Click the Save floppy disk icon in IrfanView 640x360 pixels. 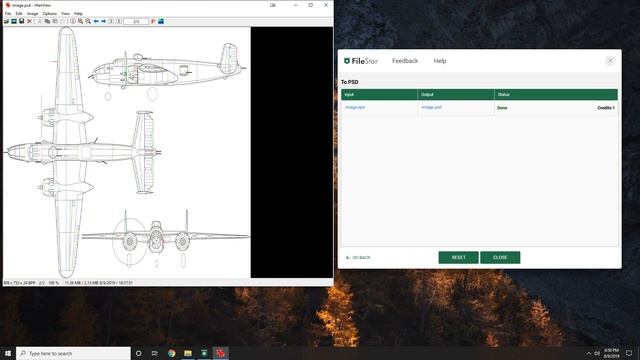coord(22,21)
